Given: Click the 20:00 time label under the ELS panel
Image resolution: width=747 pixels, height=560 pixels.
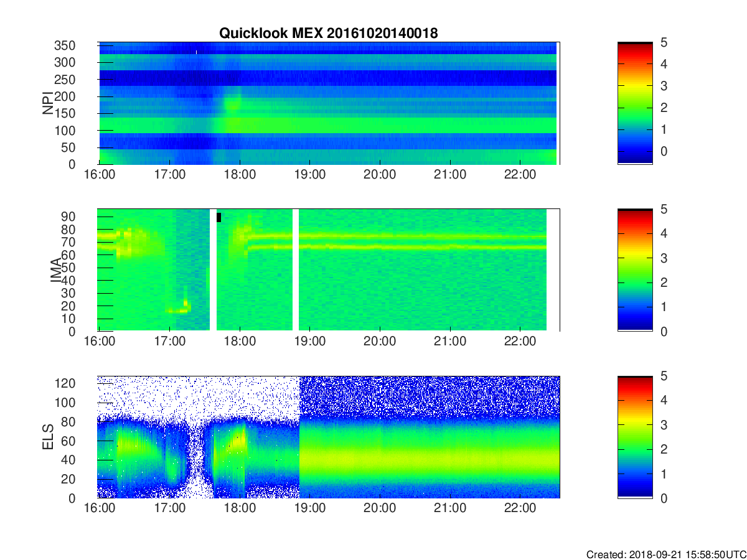Looking at the screenshot, I should pos(380,508).
